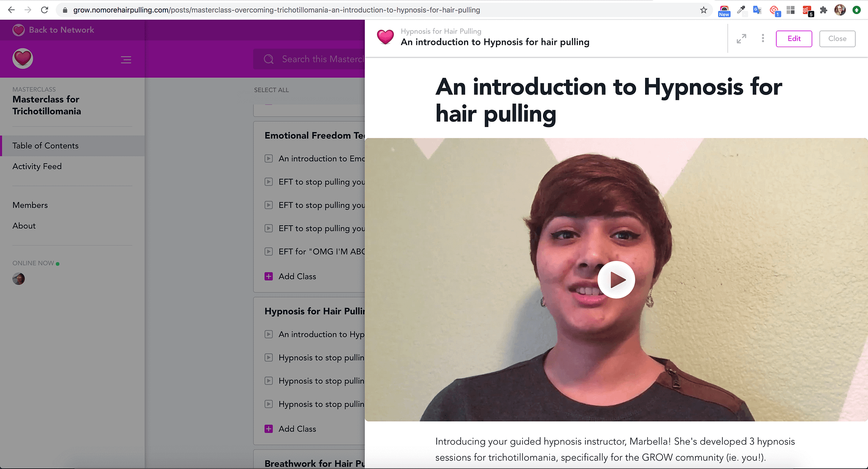Open Table of Contents section
868x469 pixels.
[72, 146]
